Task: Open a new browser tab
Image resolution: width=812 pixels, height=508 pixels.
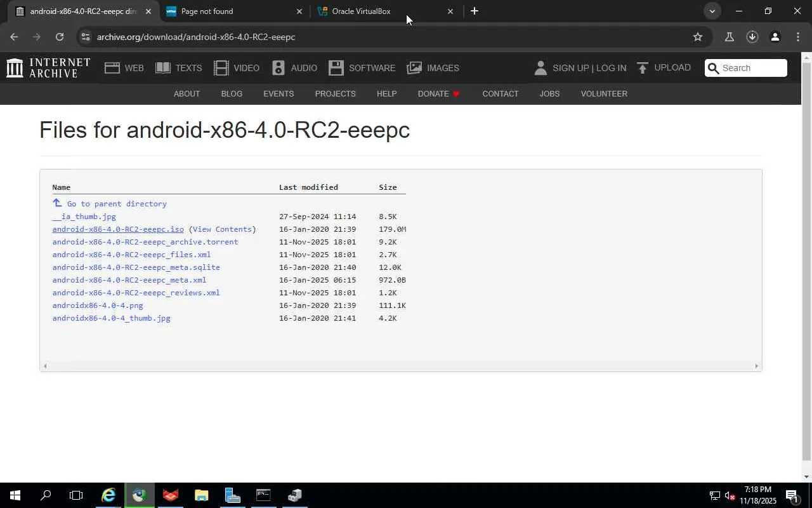Action: click(475, 11)
